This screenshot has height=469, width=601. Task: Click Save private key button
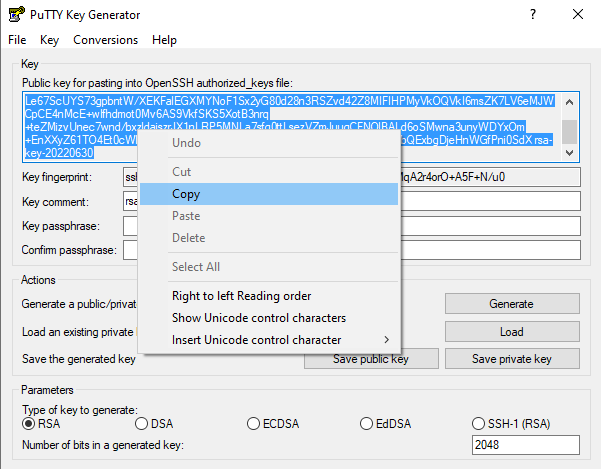[x=512, y=359]
